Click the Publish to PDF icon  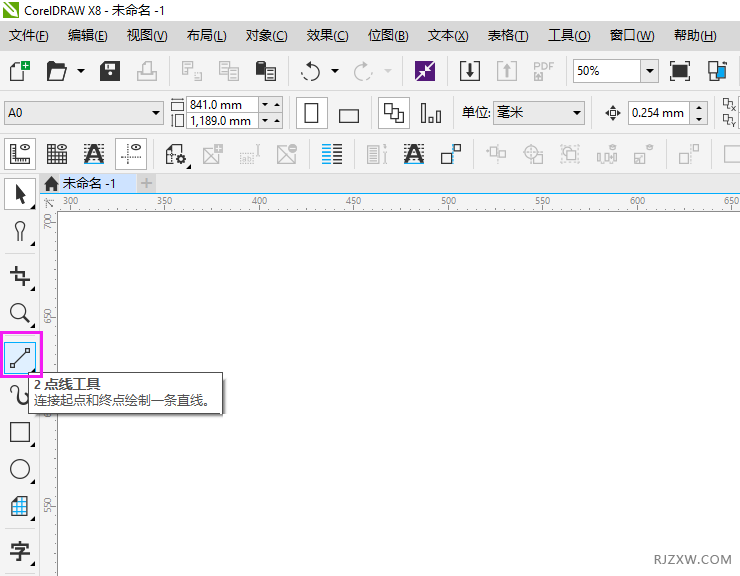coord(543,71)
